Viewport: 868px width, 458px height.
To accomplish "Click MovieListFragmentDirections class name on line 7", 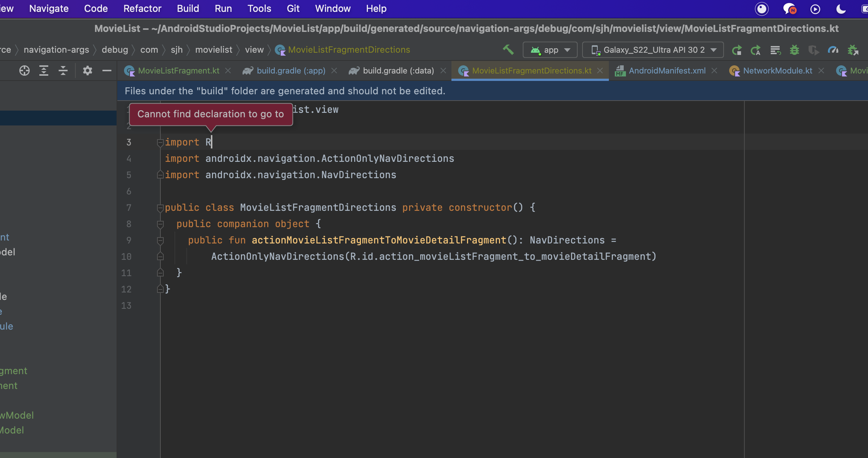I will [318, 207].
